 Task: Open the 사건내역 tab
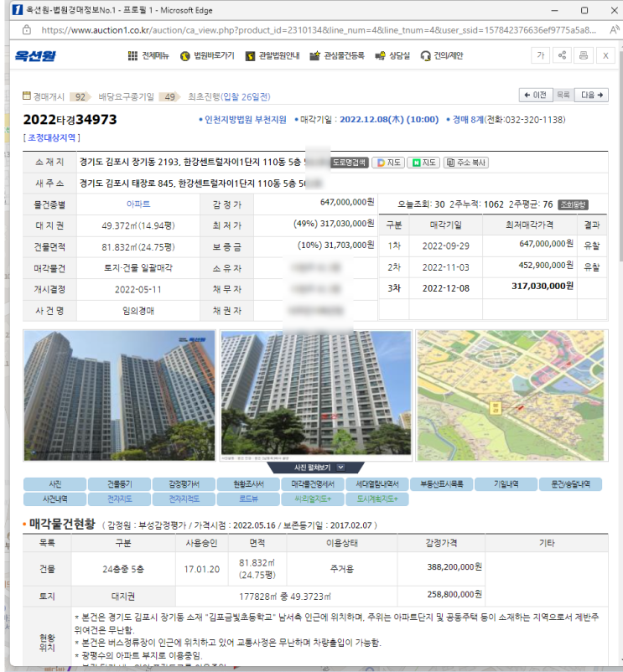(55, 499)
